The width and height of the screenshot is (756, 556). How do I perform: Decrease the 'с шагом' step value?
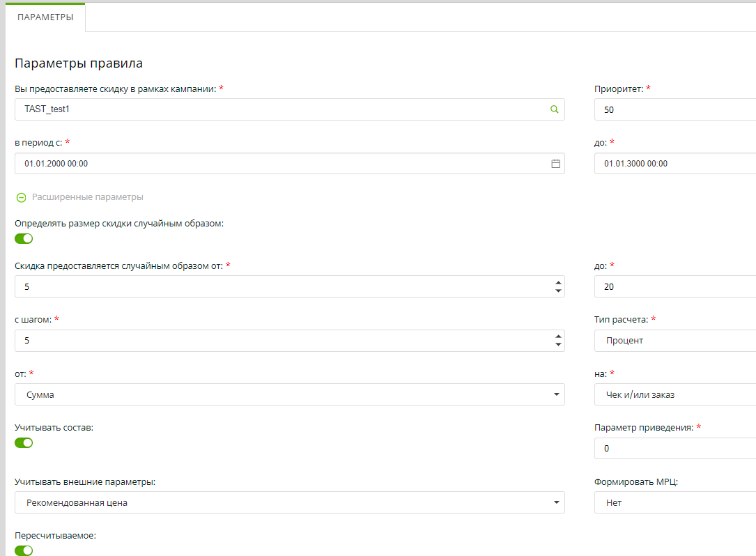tap(557, 345)
